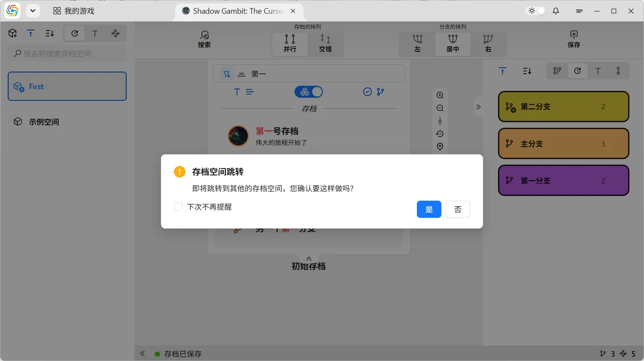Select 交错 staggered save arrangement

click(325, 44)
